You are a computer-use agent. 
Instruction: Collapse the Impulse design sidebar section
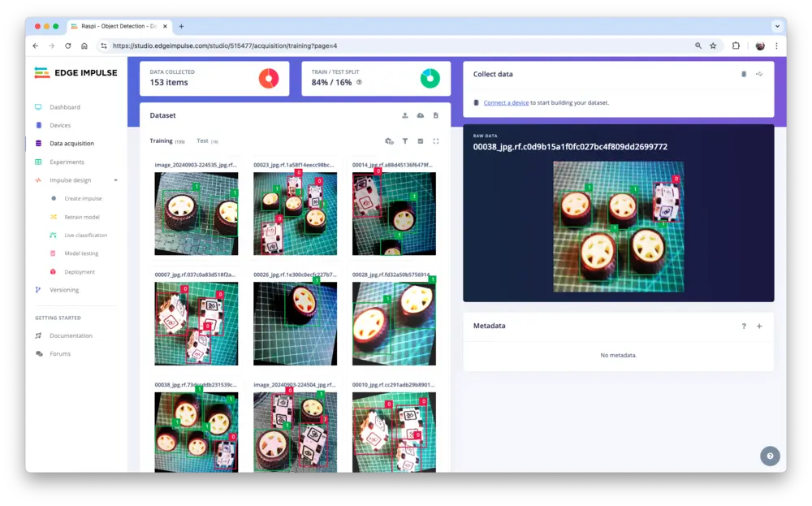click(x=115, y=180)
